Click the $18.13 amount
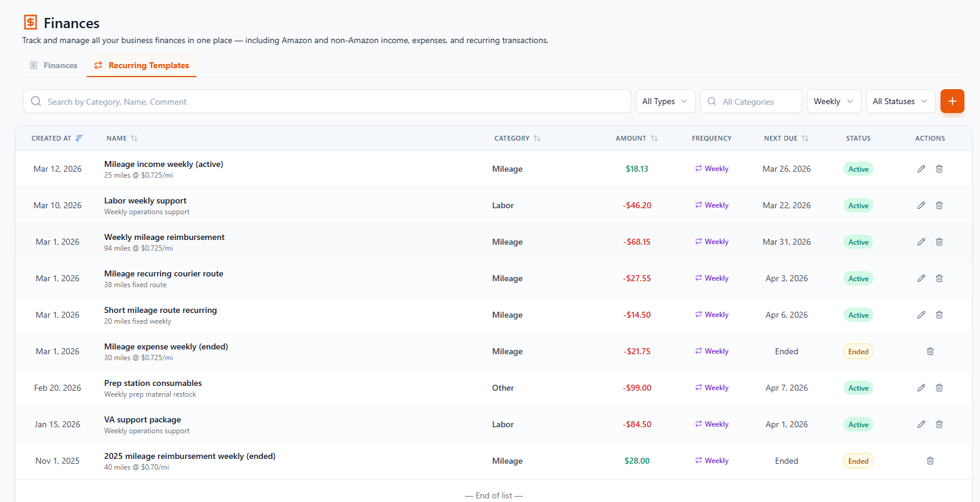Viewport: 980px width, 502px height. pyautogui.click(x=637, y=169)
